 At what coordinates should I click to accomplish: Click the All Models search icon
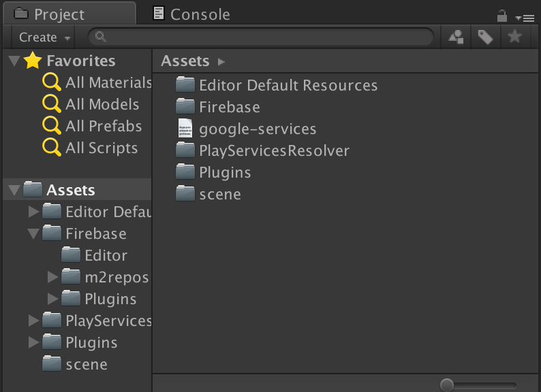pos(52,103)
